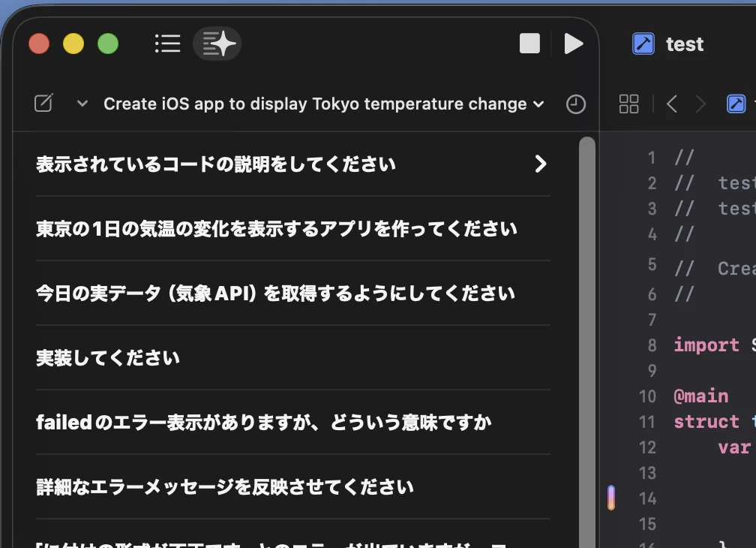Start a new conversation compose icon
Screen dimensions: 756x548
(44, 104)
